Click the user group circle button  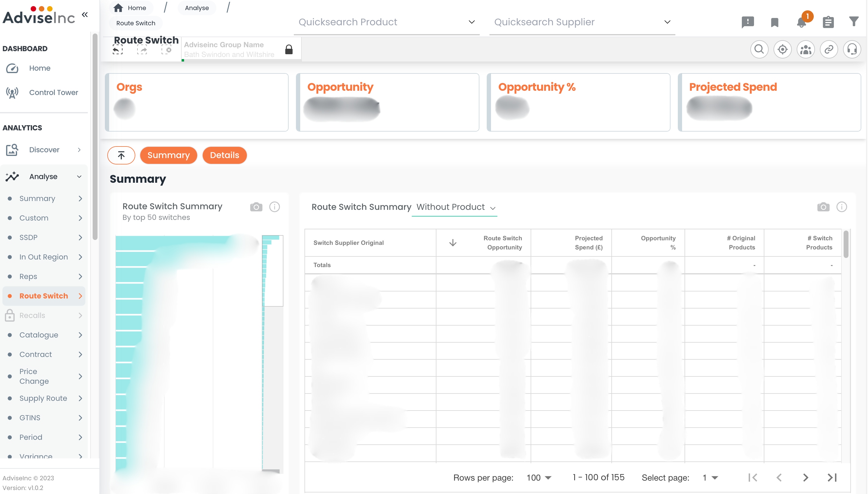806,50
